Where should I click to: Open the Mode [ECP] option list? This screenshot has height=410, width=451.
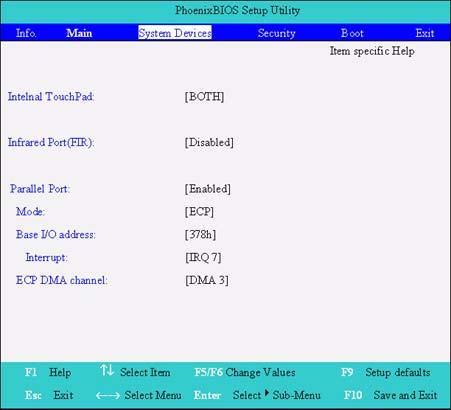pyautogui.click(x=199, y=211)
